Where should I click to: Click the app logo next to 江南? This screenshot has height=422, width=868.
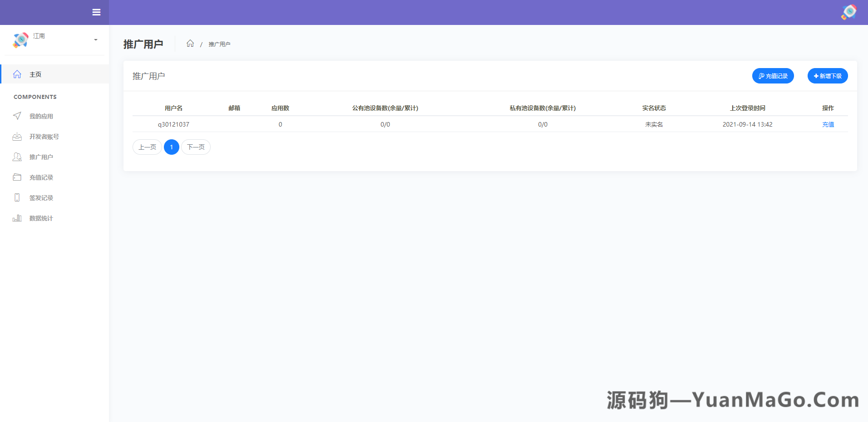click(x=20, y=40)
